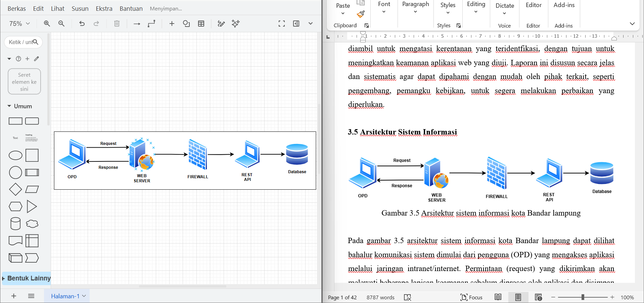Image resolution: width=644 pixels, height=303 pixels.
Task: Select the straight connection arrow tool
Action: pos(137,24)
